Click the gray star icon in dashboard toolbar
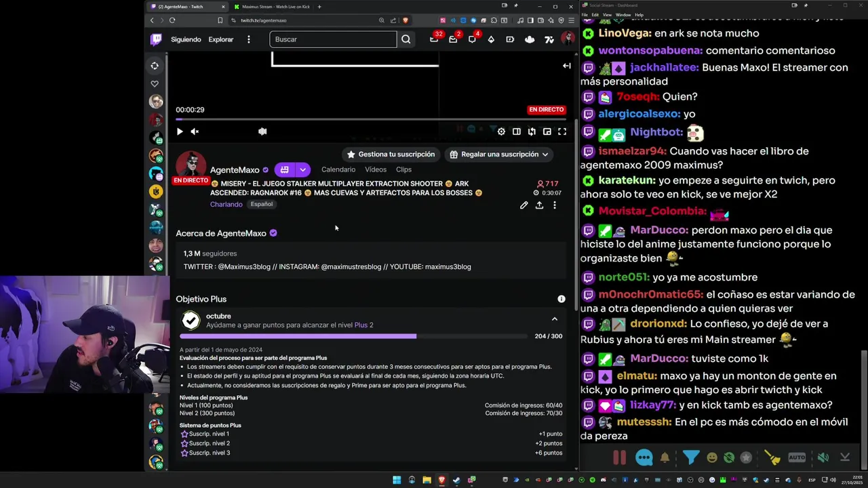This screenshot has height=488, width=868. pyautogui.click(x=746, y=458)
